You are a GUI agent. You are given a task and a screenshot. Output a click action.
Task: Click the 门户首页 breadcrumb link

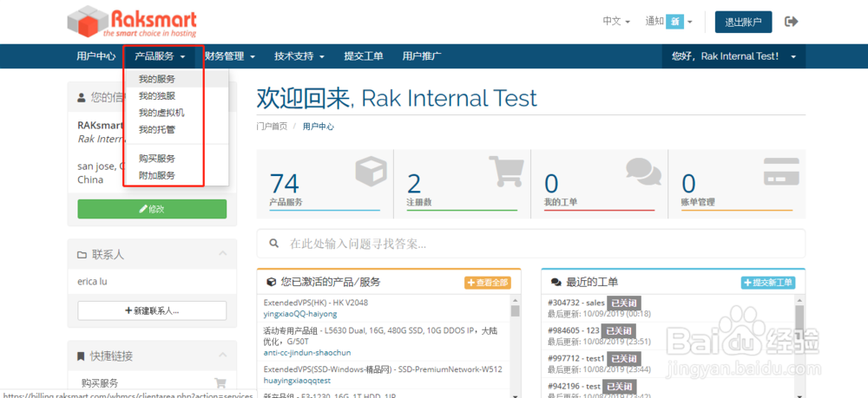(273, 127)
